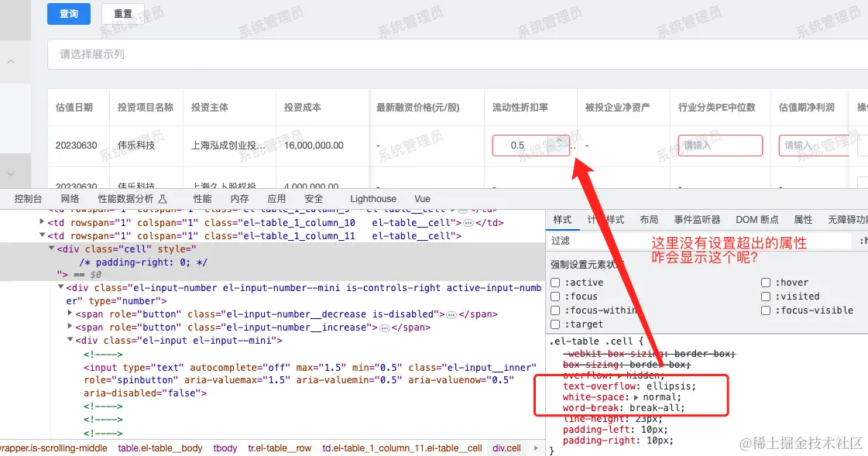Image resolution: width=868 pixels, height=456 pixels.
Task: Enable the :active forced state checkbox
Action: tap(555, 283)
